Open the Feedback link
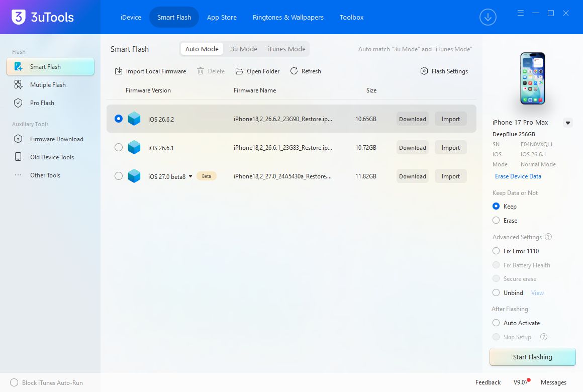Screen dimensions: 583x392 (488, 382)
